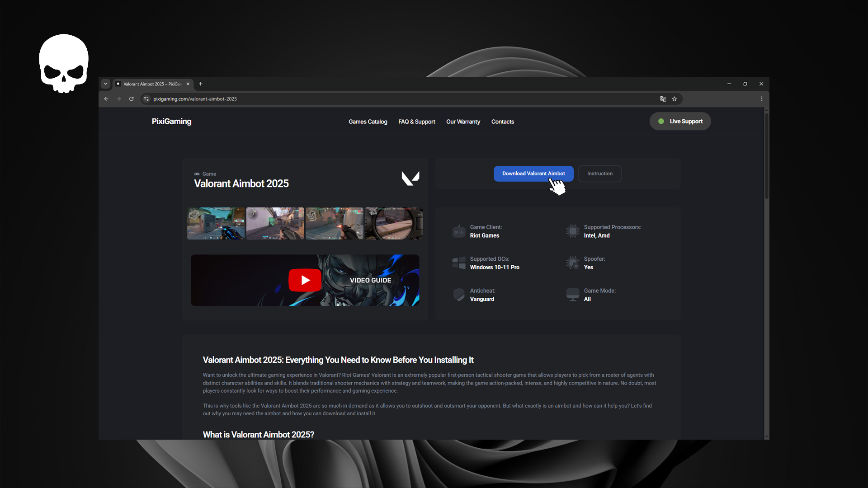The image size is (868, 488).
Task: Open the Games Catalog menu
Action: pos(368,122)
